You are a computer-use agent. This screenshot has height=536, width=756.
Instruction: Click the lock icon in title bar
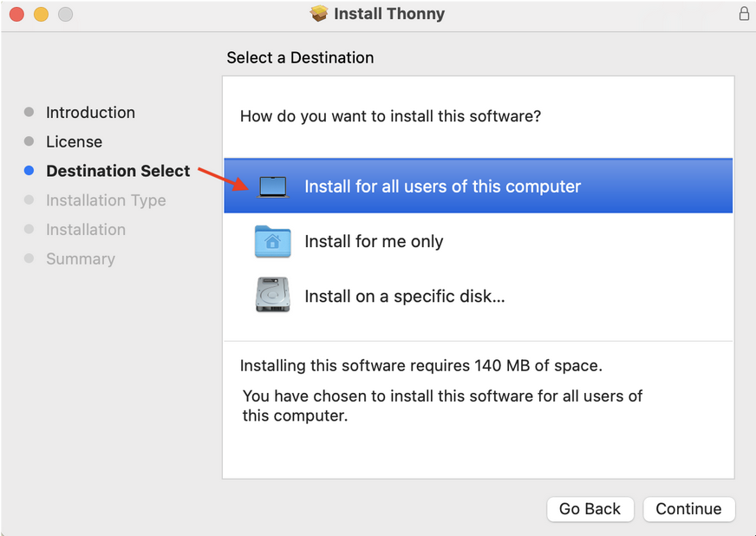[x=744, y=14]
